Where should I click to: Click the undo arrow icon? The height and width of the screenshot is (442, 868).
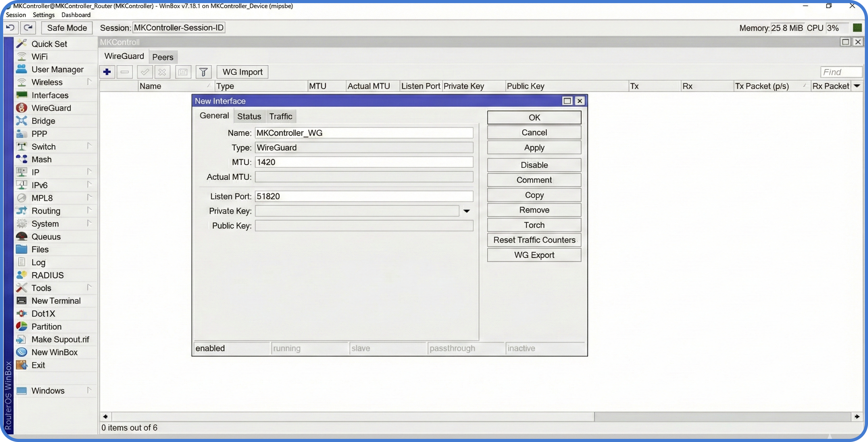point(10,28)
